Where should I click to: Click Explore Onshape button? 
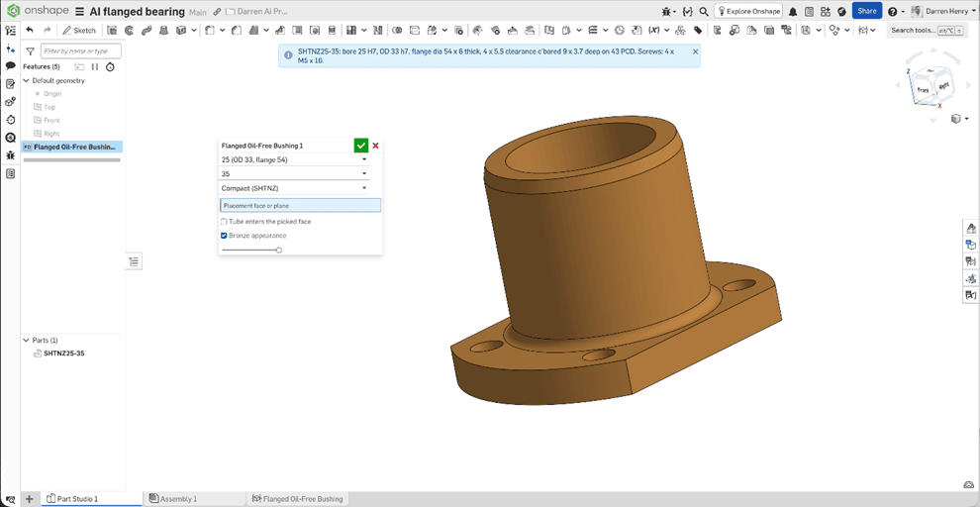coord(748,11)
